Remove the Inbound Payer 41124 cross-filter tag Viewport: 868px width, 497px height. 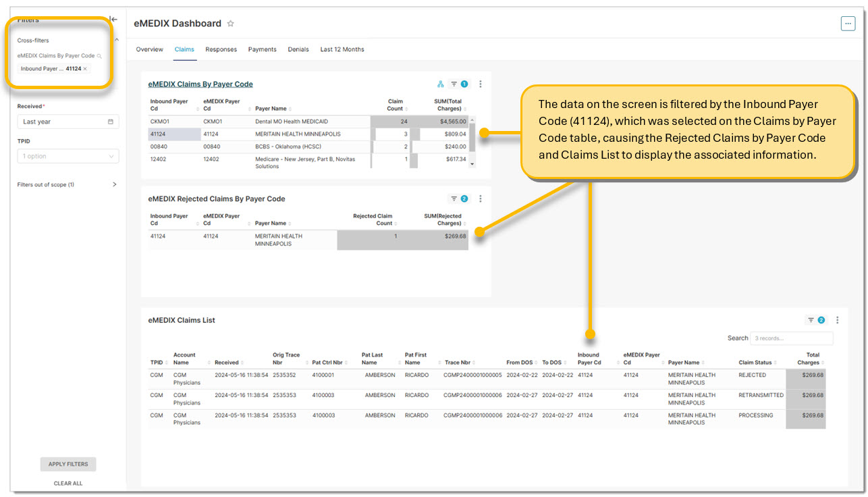coord(85,69)
